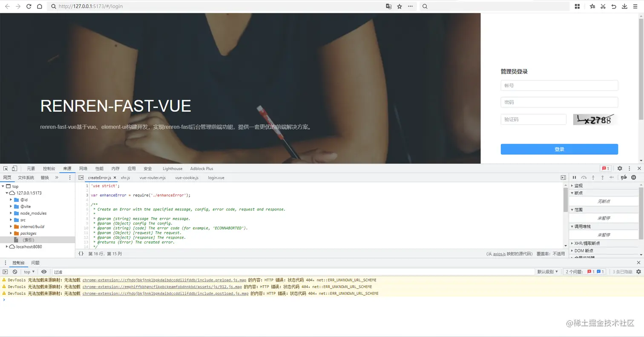
Task: Reload the page with the refresh icon
Action: [x=29, y=6]
